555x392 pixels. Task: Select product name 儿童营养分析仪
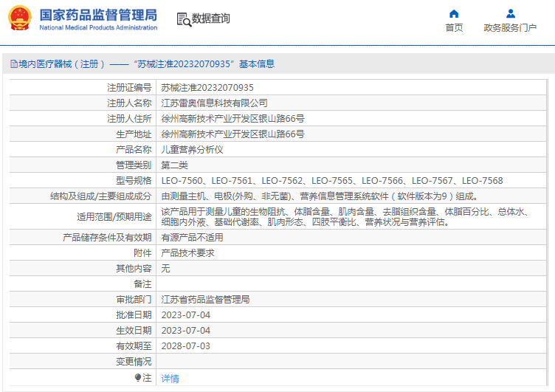tap(192, 150)
